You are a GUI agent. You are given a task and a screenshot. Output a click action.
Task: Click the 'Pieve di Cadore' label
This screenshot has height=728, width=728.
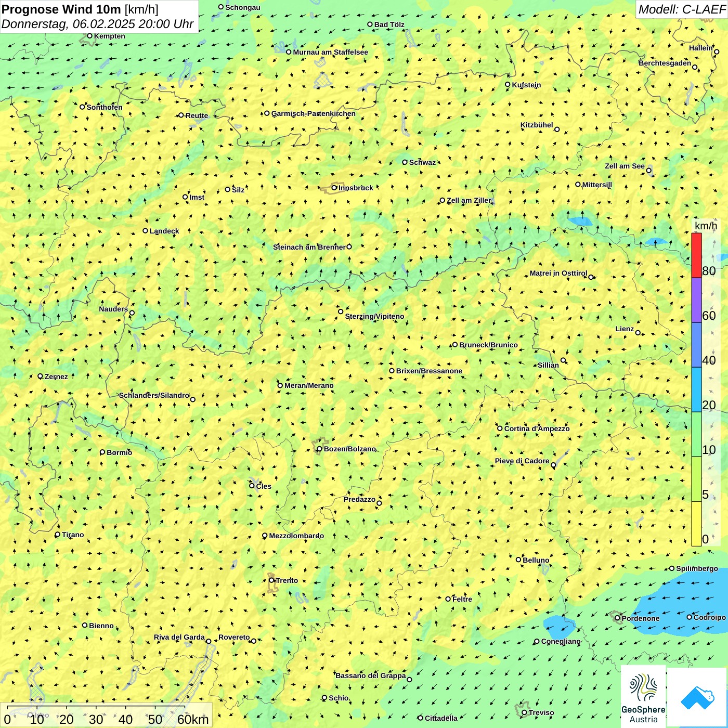[x=522, y=461]
